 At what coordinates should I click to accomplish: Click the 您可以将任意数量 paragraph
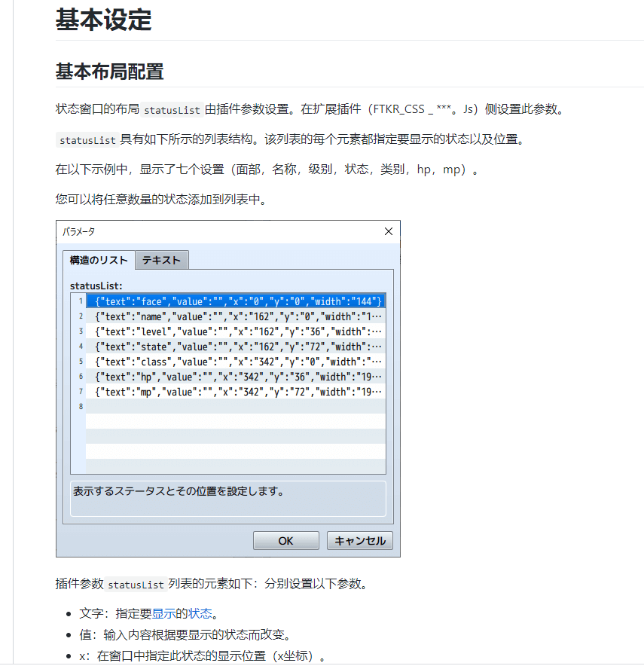coord(160,199)
